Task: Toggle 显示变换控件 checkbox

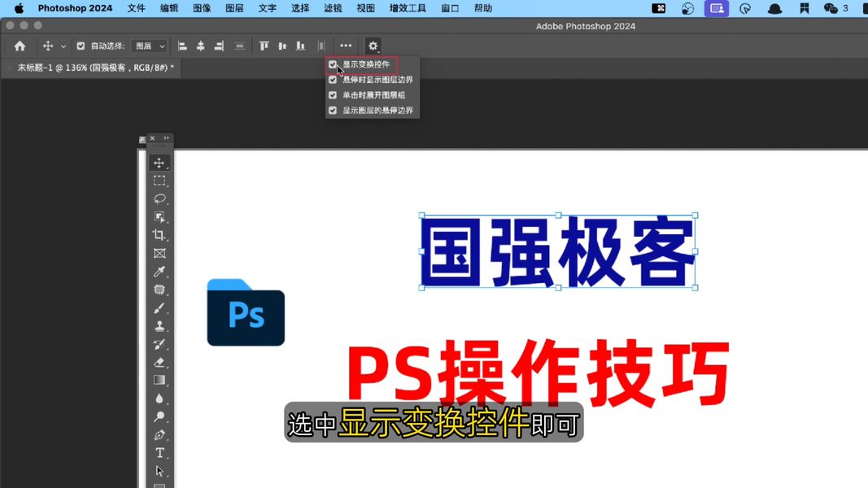Action: 333,65
